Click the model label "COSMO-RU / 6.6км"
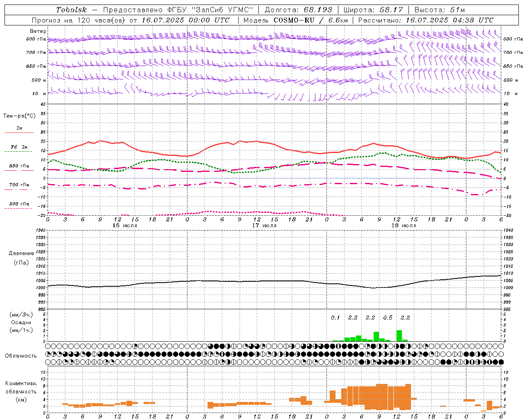 coord(310,20)
